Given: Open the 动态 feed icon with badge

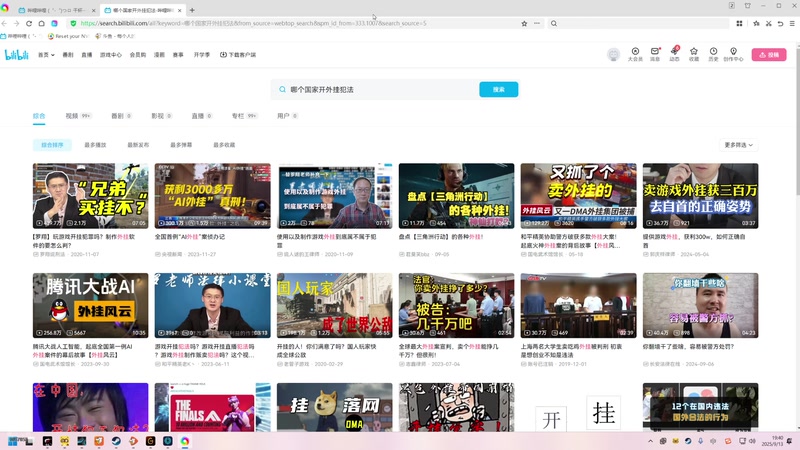Looking at the screenshot, I should click(674, 54).
